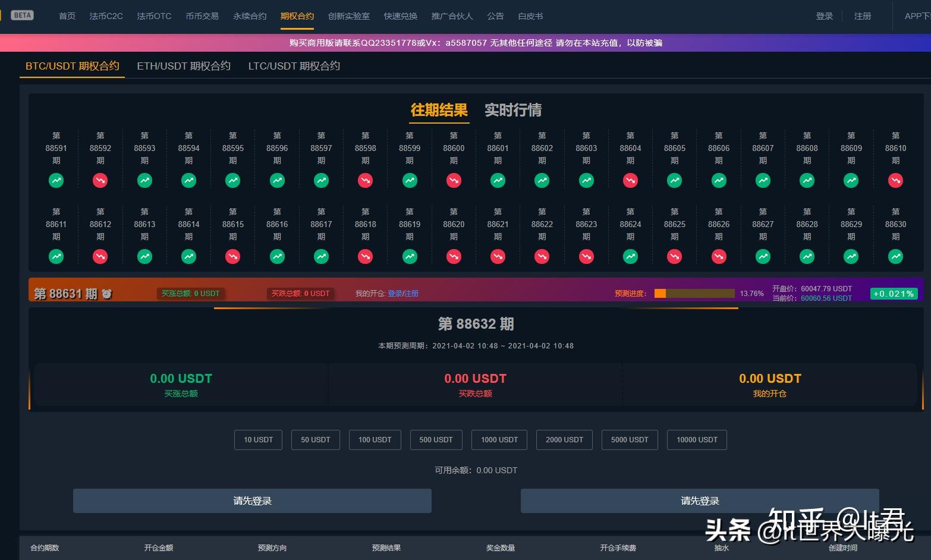Click the down-trend icon for period 88618
Viewport: 931px width, 560px height.
(366, 256)
